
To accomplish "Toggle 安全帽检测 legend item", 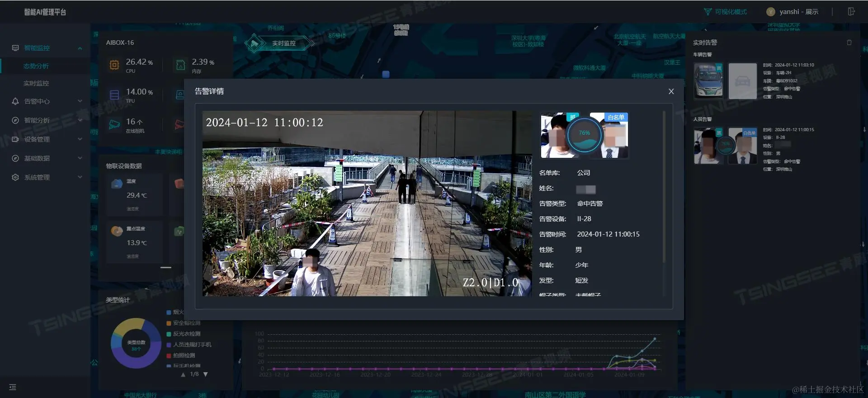I will [184, 323].
